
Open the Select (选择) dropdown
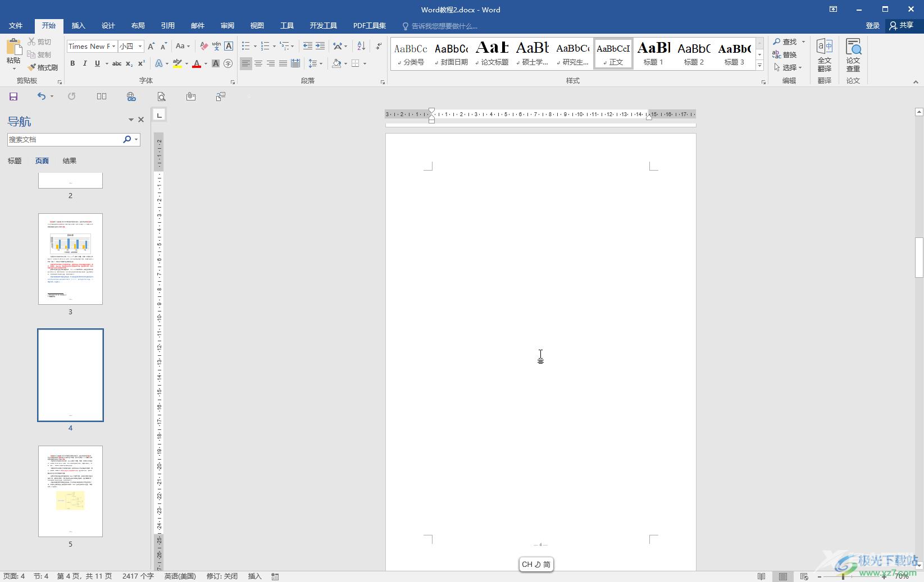[788, 67]
